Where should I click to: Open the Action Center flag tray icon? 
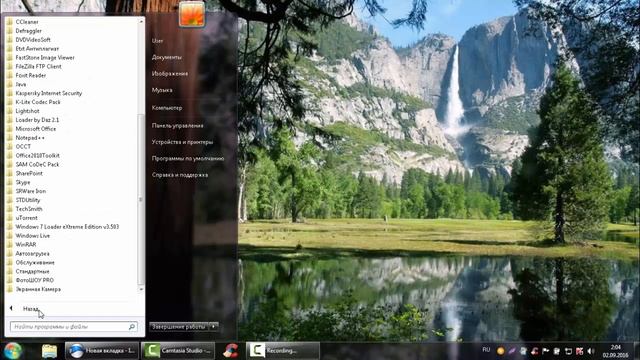tap(546, 351)
